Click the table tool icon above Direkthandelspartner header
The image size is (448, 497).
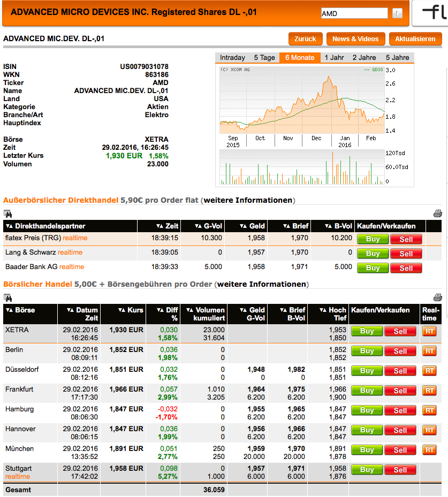tap(7, 214)
